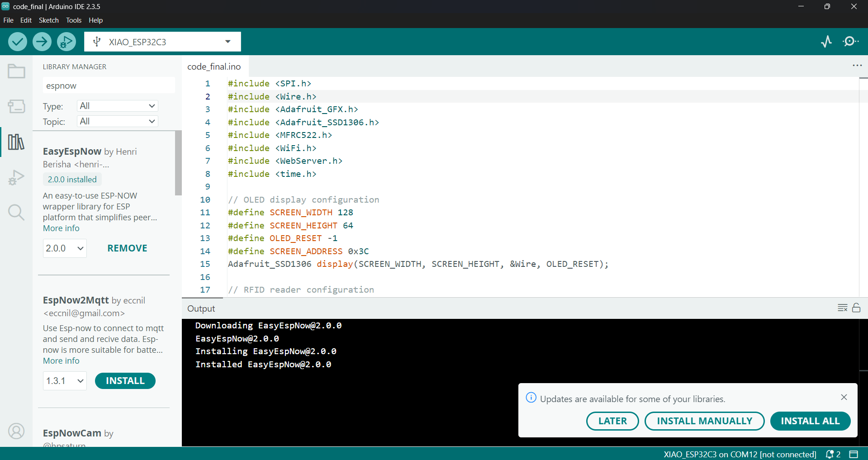This screenshot has width=868, height=460.
Task: Open EasyEspNow version 2.0.0 dropdown
Action: click(65, 248)
